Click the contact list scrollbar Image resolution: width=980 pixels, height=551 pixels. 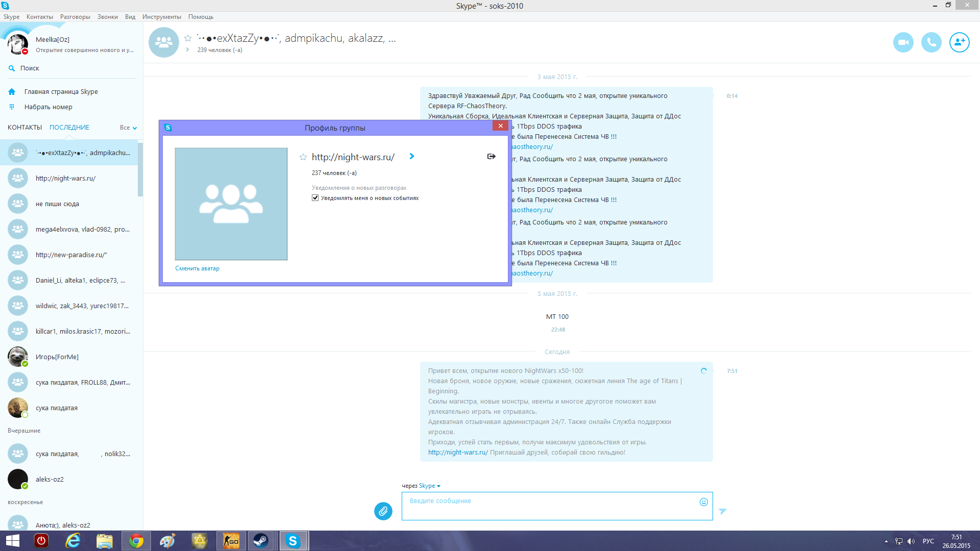click(140, 169)
